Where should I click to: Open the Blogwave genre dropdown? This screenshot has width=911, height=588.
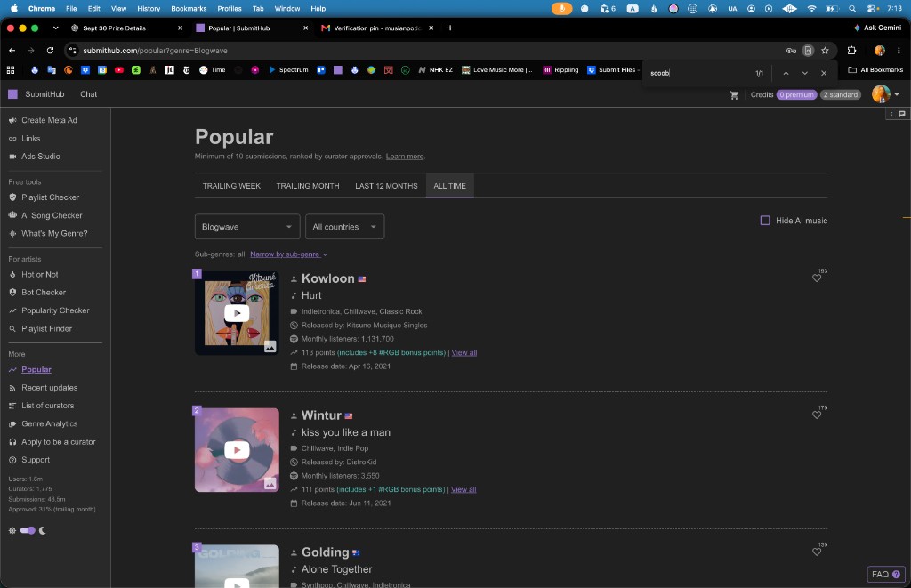coord(247,227)
